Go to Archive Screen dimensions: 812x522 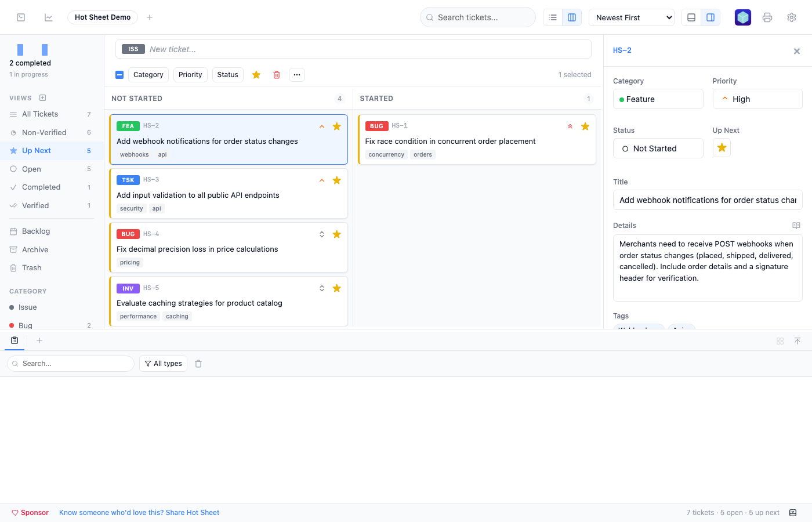click(x=52, y=250)
